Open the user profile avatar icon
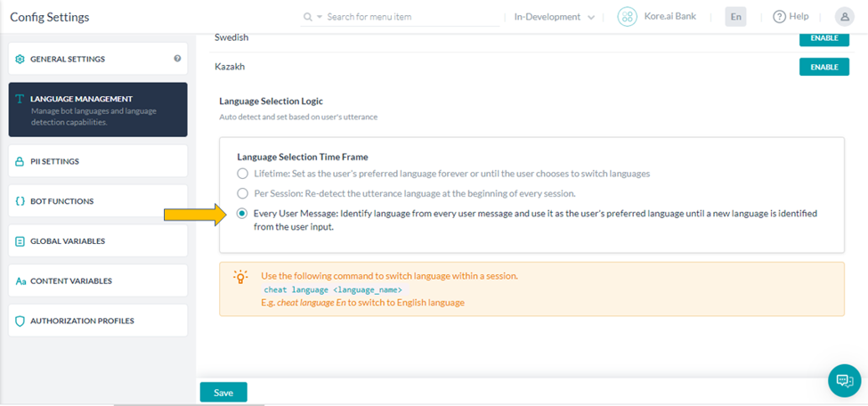This screenshot has width=868, height=406. pyautogui.click(x=844, y=17)
